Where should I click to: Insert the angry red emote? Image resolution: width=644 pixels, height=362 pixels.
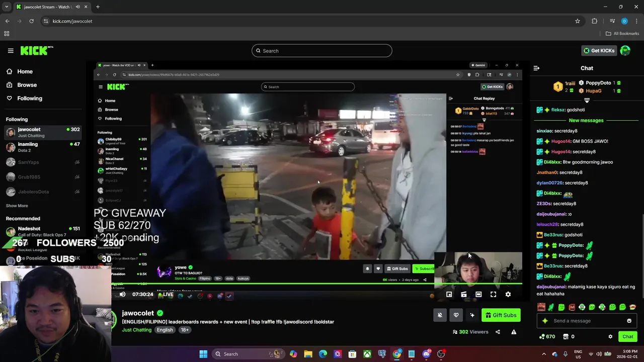click(572, 307)
